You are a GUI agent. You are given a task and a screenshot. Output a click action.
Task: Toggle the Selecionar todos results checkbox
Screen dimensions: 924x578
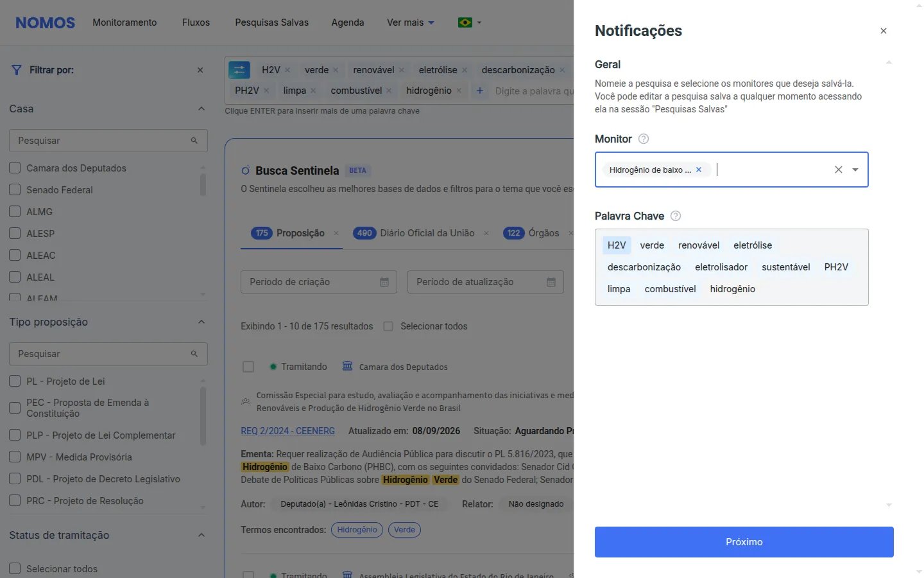click(x=388, y=326)
